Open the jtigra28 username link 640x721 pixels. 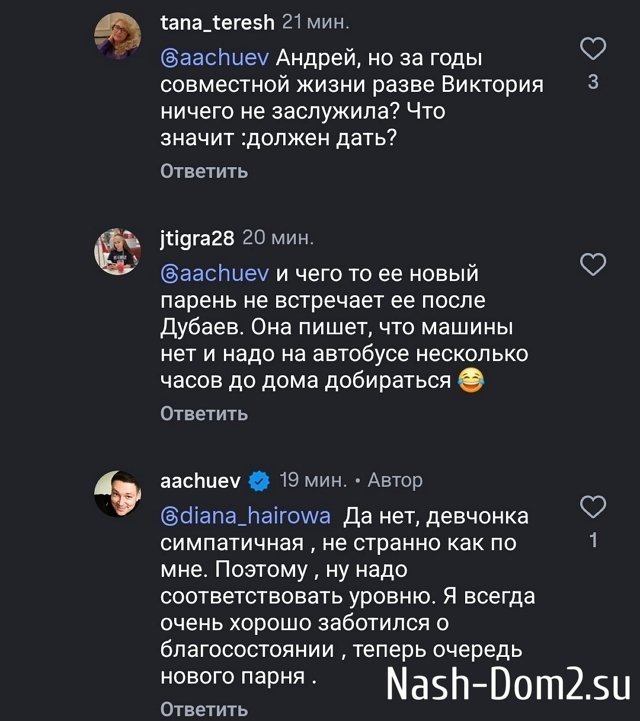(198, 238)
